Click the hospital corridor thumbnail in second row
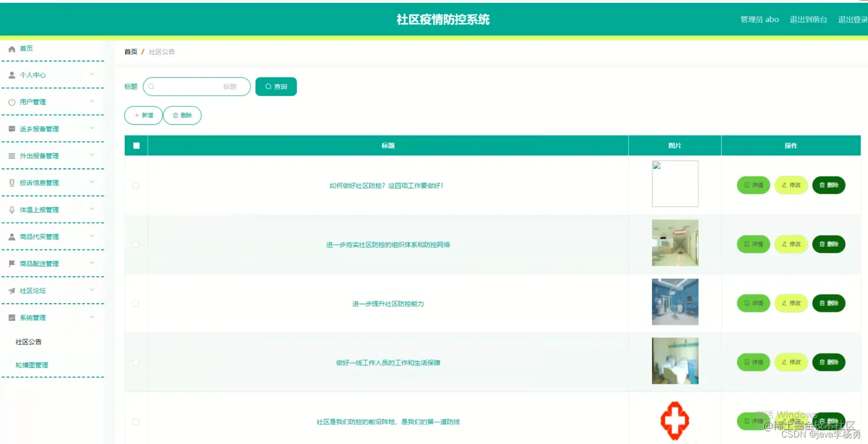The height and width of the screenshot is (444, 868). 675,242
